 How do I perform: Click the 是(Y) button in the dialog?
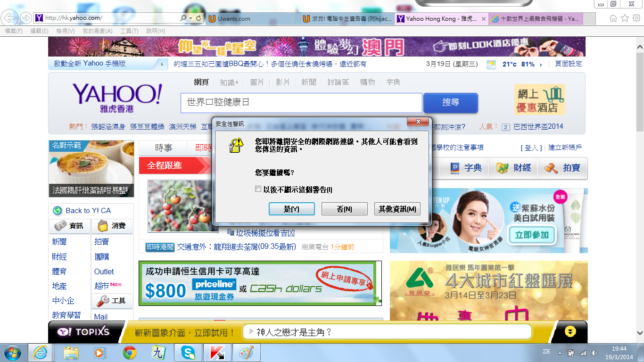(291, 209)
